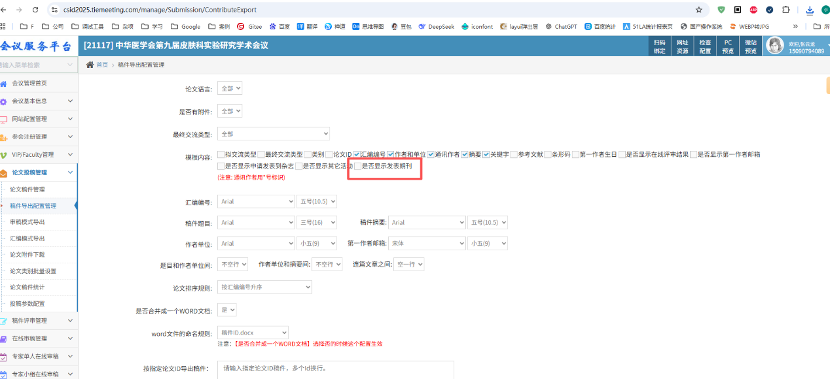Check the 第一作者生日 checkbox
Image resolution: width=830 pixels, height=380 pixels.
[x=575, y=155]
